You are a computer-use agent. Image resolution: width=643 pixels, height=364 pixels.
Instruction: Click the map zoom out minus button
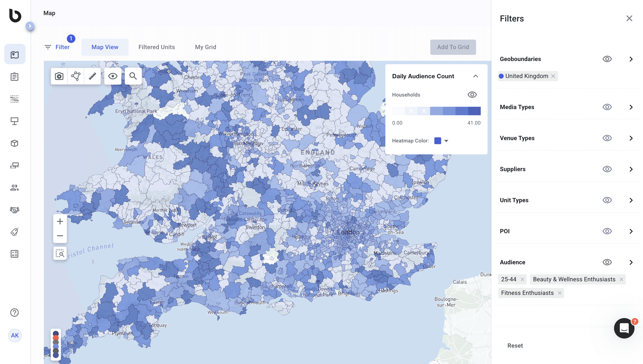[x=60, y=236]
